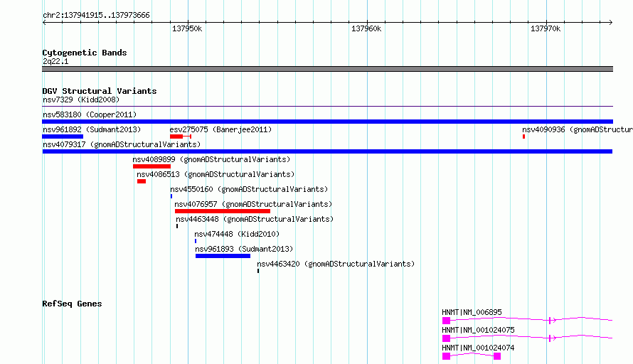Click the Cytogenetic Bands track title

pyautogui.click(x=85, y=53)
